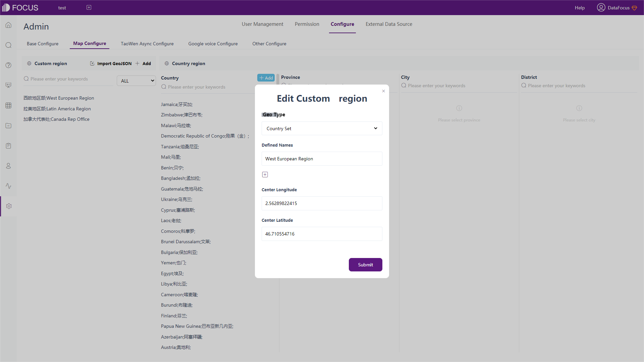Open the activity pulse sidebar icon
Image resolution: width=644 pixels, height=362 pixels.
pos(8,186)
